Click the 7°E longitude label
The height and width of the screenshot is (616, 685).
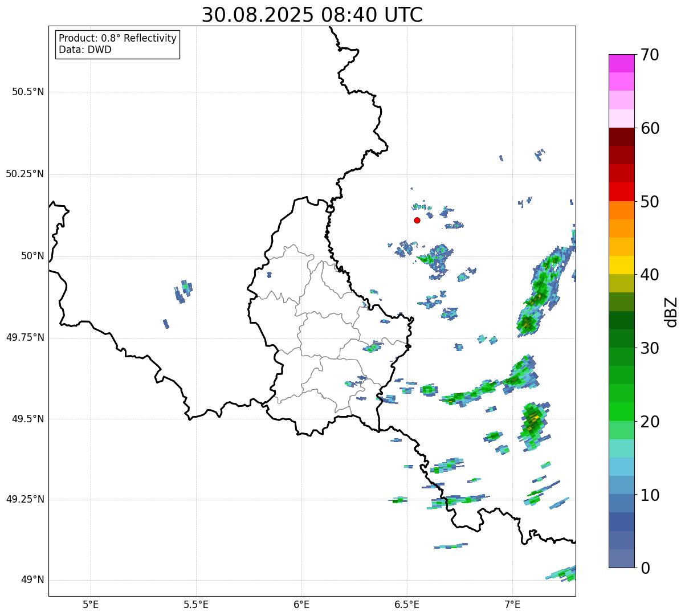click(513, 604)
